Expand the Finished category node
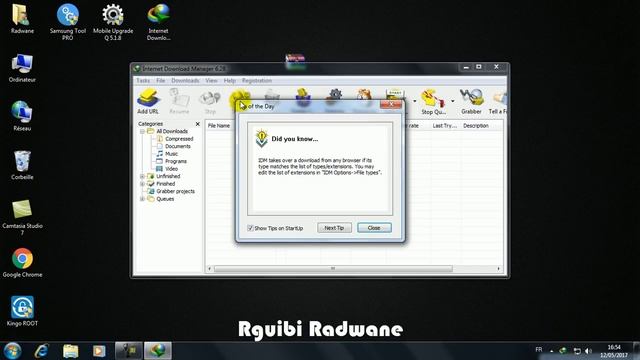 coord(142,184)
